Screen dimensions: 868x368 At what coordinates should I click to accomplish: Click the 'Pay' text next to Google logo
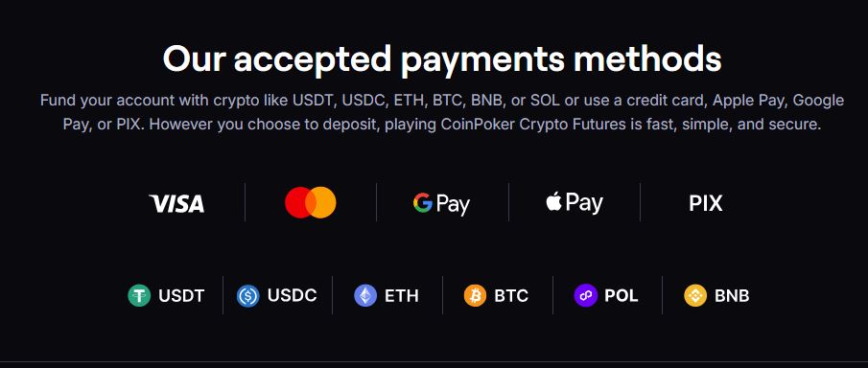point(453,205)
